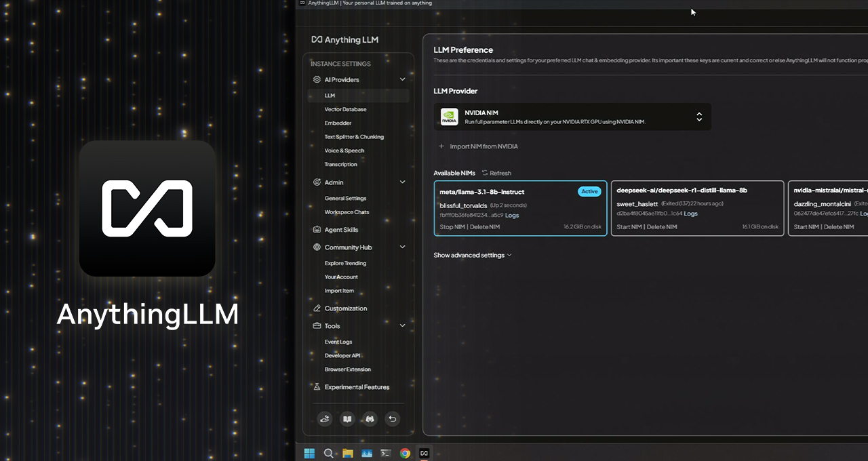Open Vector Database settings
The width and height of the screenshot is (868, 461).
345,109
